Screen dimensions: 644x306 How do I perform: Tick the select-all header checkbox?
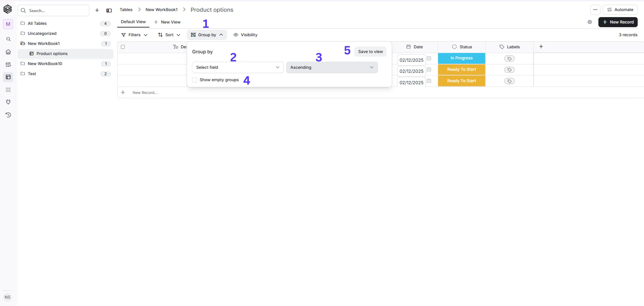pyautogui.click(x=123, y=47)
